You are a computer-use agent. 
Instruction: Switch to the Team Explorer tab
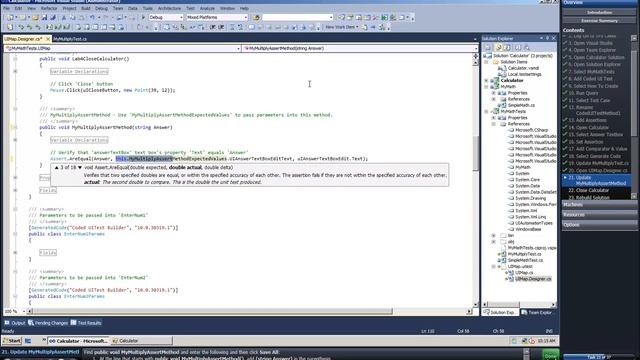(x=537, y=313)
